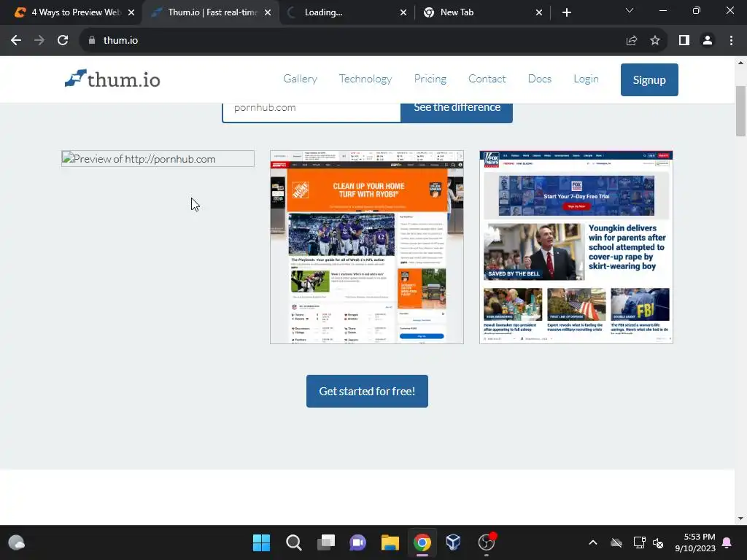Image resolution: width=747 pixels, height=560 pixels.
Task: Open the Chat app on taskbar
Action: (x=357, y=542)
